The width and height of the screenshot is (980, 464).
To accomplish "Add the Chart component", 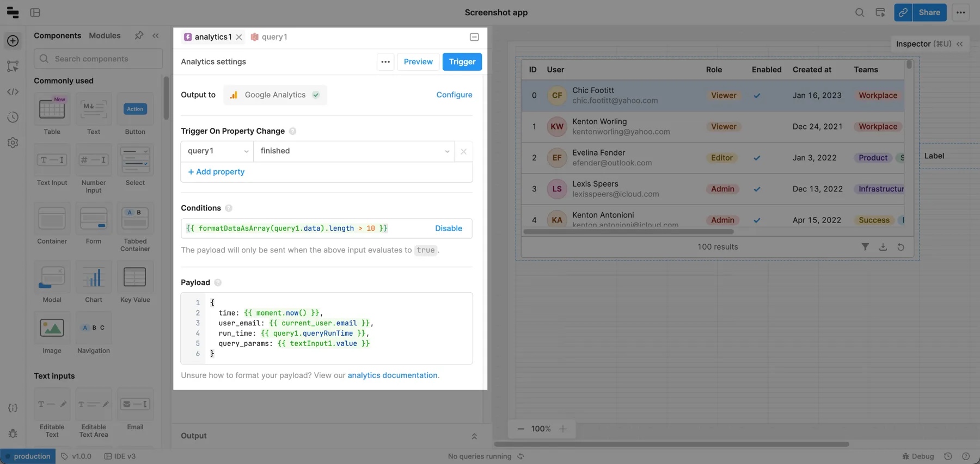I will pyautogui.click(x=94, y=282).
